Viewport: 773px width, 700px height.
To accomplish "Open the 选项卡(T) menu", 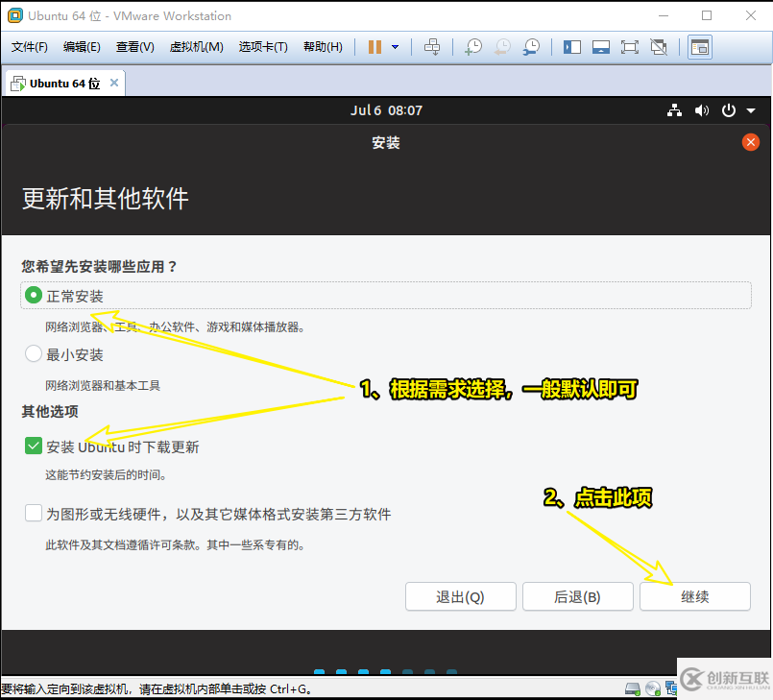I will coord(263,47).
